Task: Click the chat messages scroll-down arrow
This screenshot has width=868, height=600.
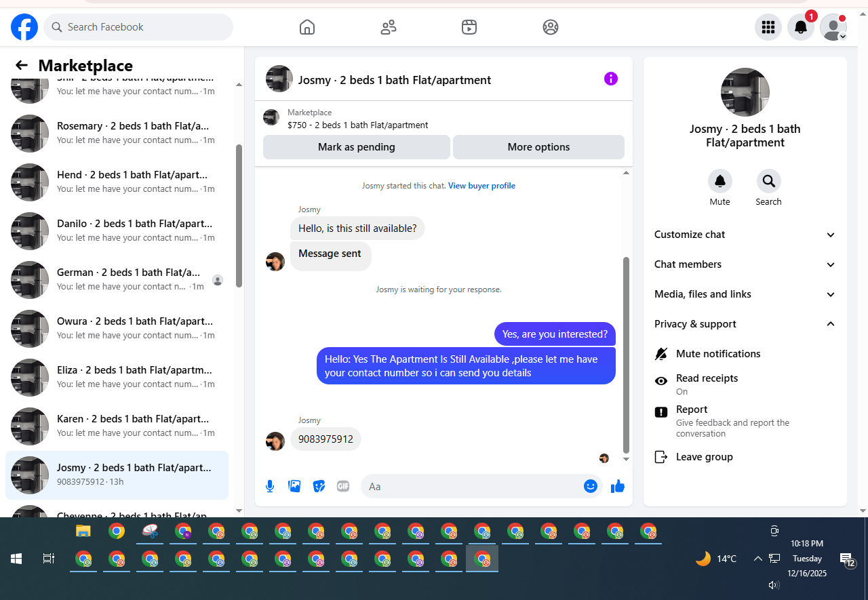Action: [x=626, y=460]
